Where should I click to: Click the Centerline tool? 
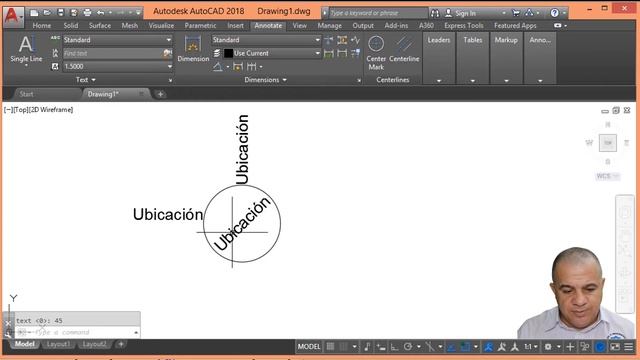tap(404, 49)
